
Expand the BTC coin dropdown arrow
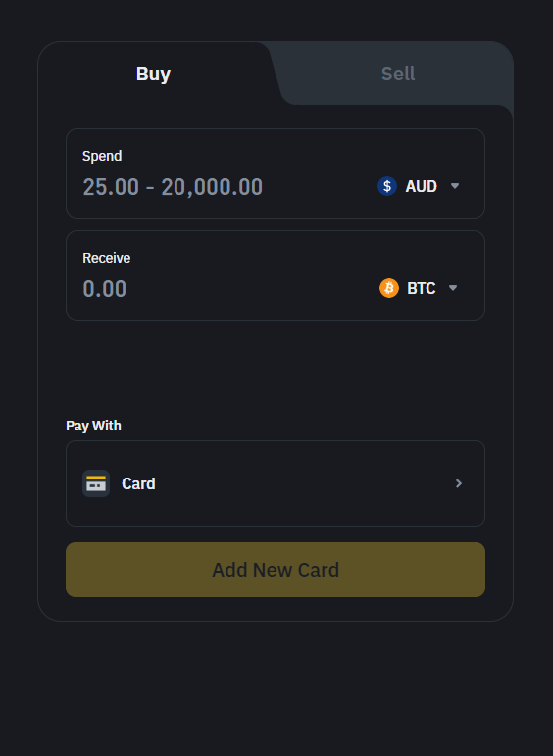coord(453,288)
